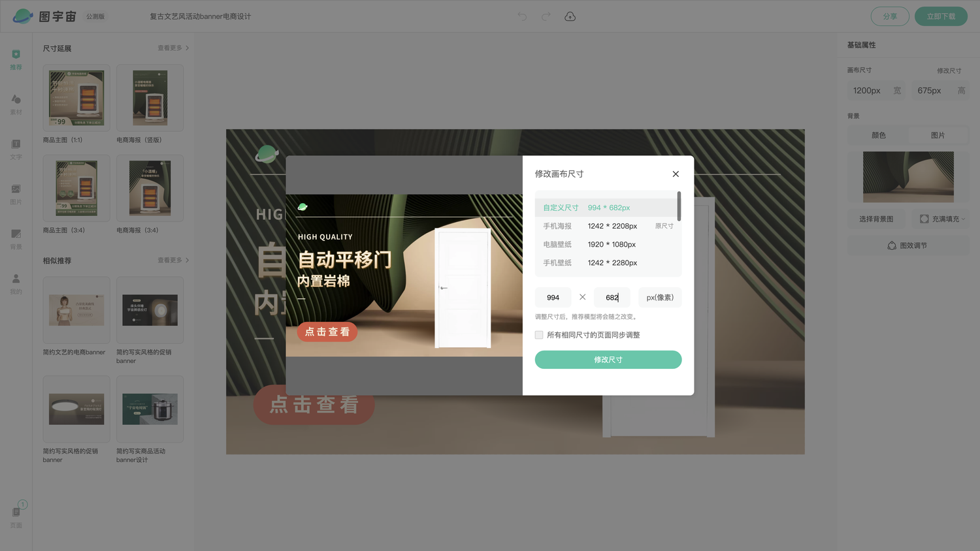Click the 分享 button
The image size is (980, 551).
coord(890,16)
